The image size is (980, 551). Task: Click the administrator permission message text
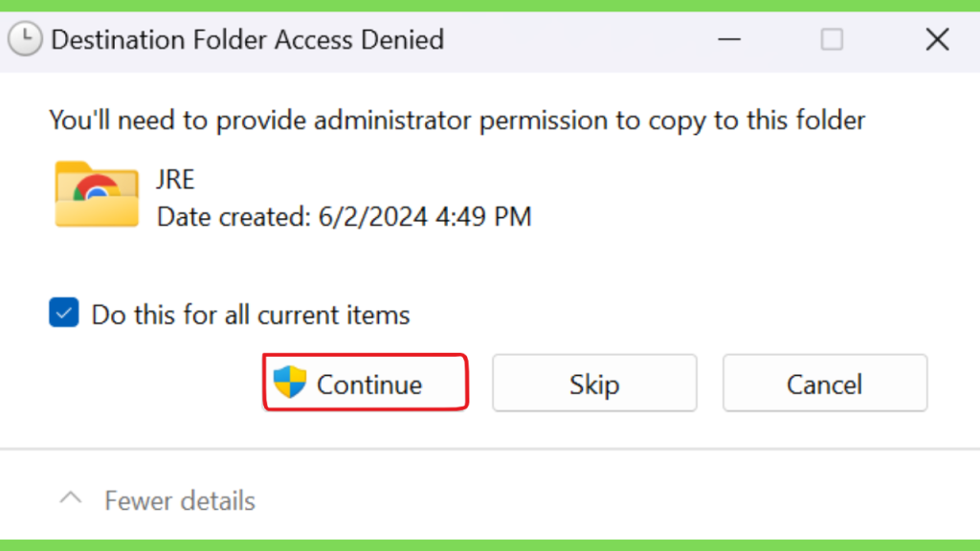(457, 120)
